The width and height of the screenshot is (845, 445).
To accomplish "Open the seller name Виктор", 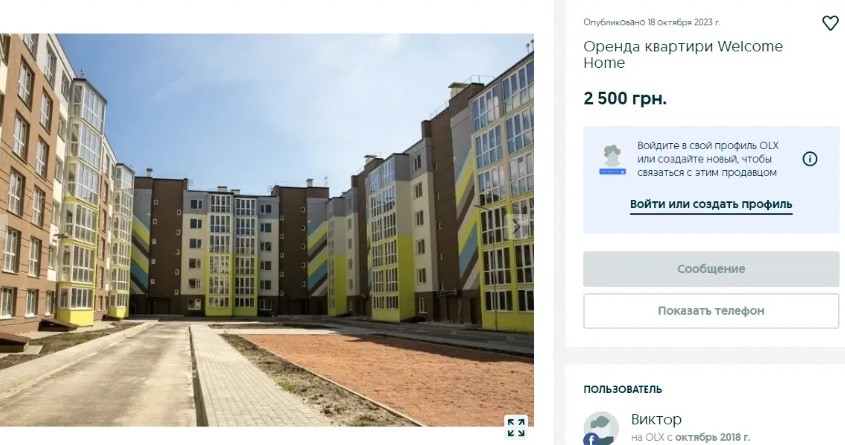I will (x=656, y=419).
